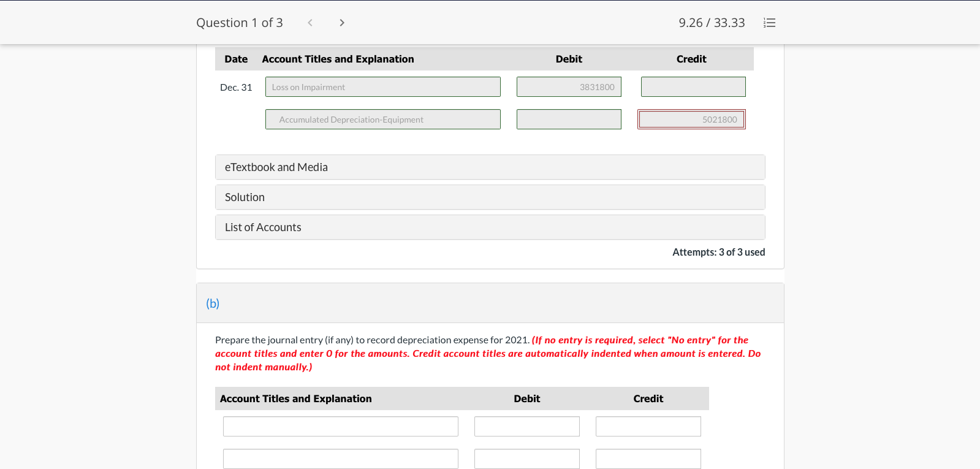Expand the List of Accounts section
The height and width of the screenshot is (469, 980).
pyautogui.click(x=490, y=227)
